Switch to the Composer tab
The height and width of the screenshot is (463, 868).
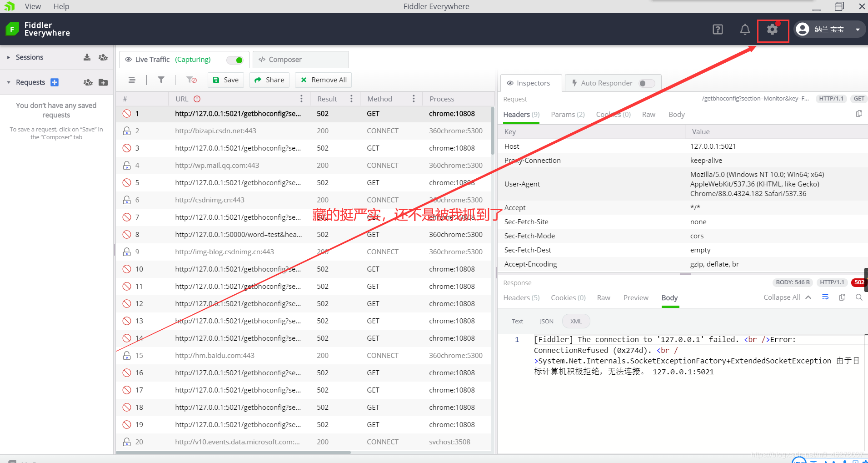pos(301,60)
